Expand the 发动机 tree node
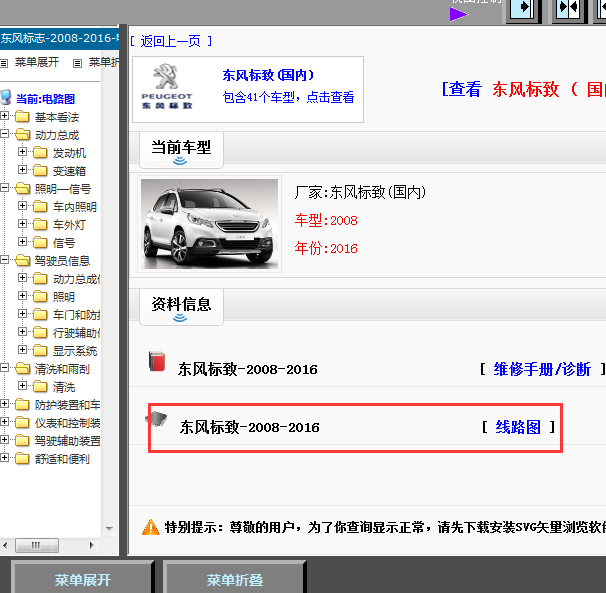 22,152
